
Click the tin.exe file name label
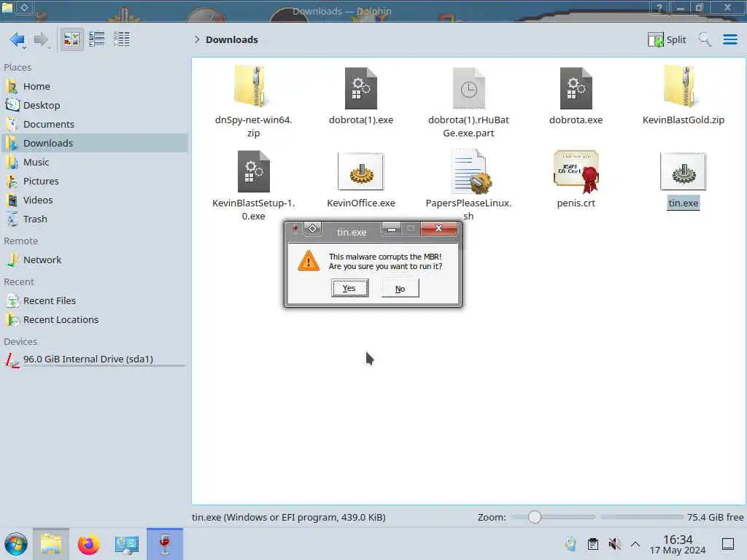coord(683,203)
